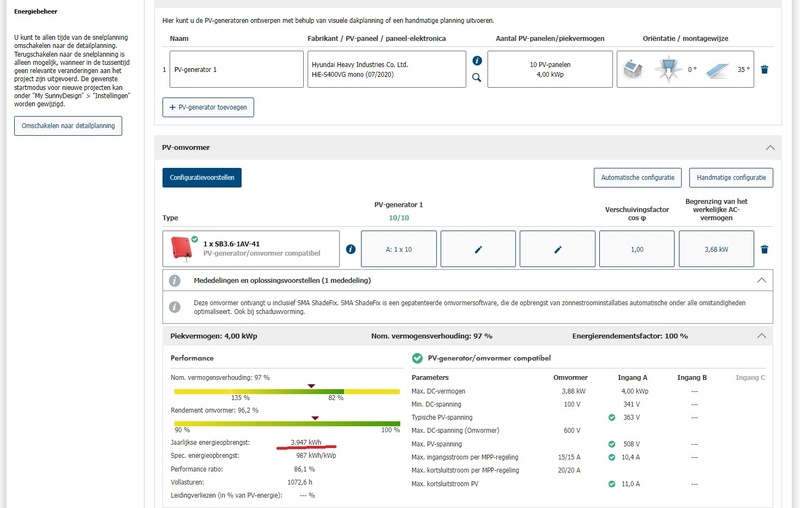Click the grey info icon beside Mededelingen header
The image size is (800, 508).
[x=174, y=281]
